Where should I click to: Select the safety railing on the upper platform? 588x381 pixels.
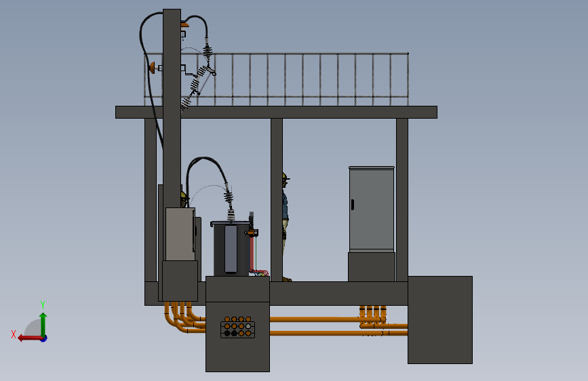pyautogui.click(x=277, y=79)
